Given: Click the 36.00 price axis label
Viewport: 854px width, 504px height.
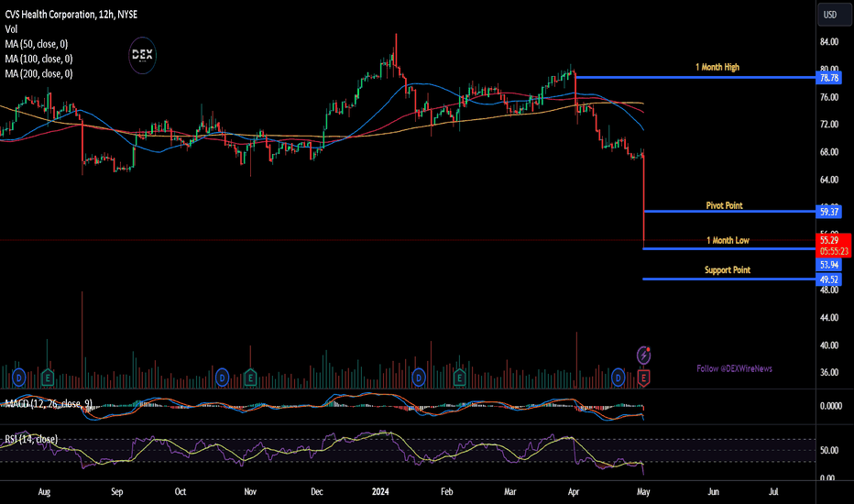Looking at the screenshot, I should coord(829,372).
